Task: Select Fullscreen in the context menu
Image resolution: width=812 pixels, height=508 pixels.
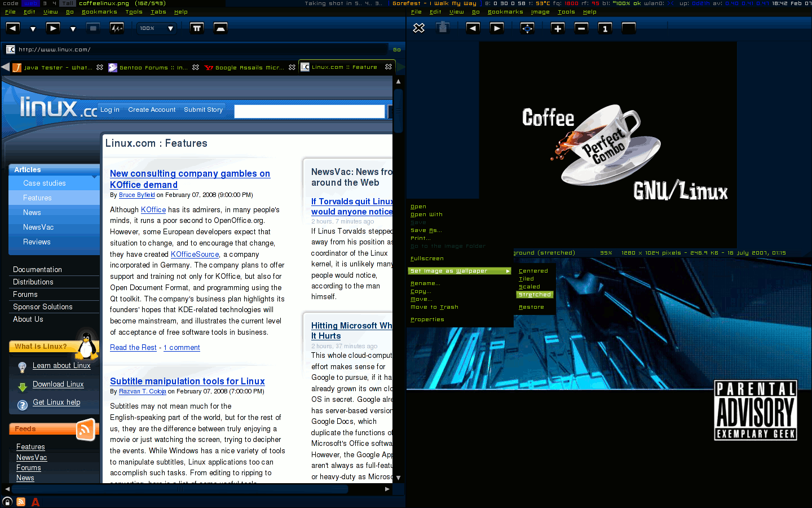Action: click(427, 259)
